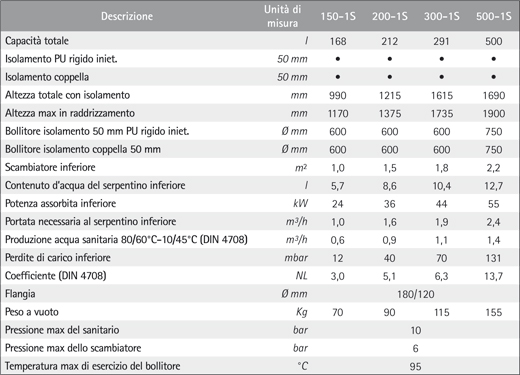Click the value 1690
The image size is (520, 375).
click(x=494, y=96)
